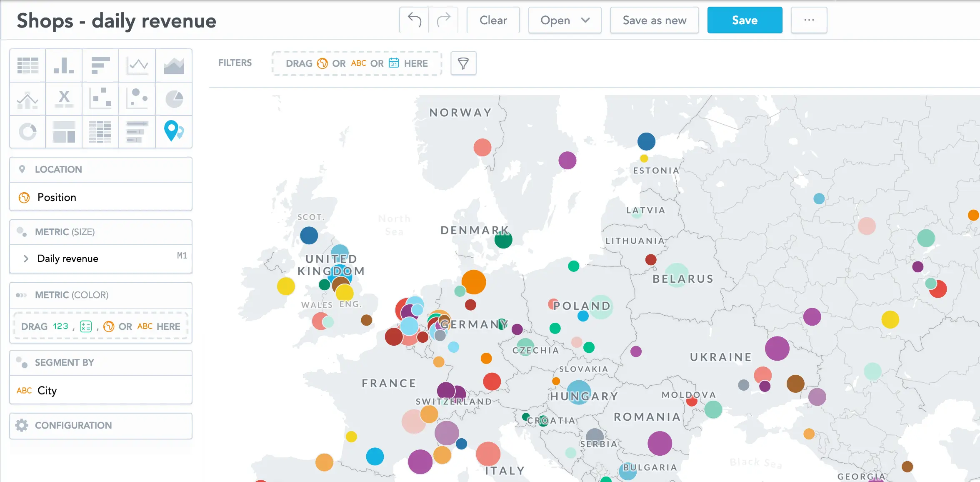Screen dimensions: 980x482
Task: Select the headline visualization icon
Action: tap(64, 99)
